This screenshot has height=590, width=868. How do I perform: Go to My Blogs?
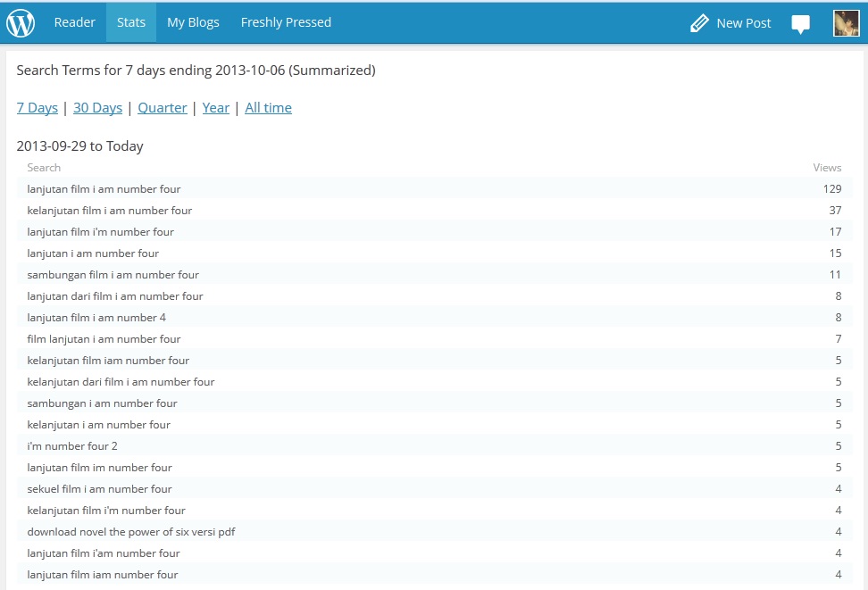pos(193,22)
